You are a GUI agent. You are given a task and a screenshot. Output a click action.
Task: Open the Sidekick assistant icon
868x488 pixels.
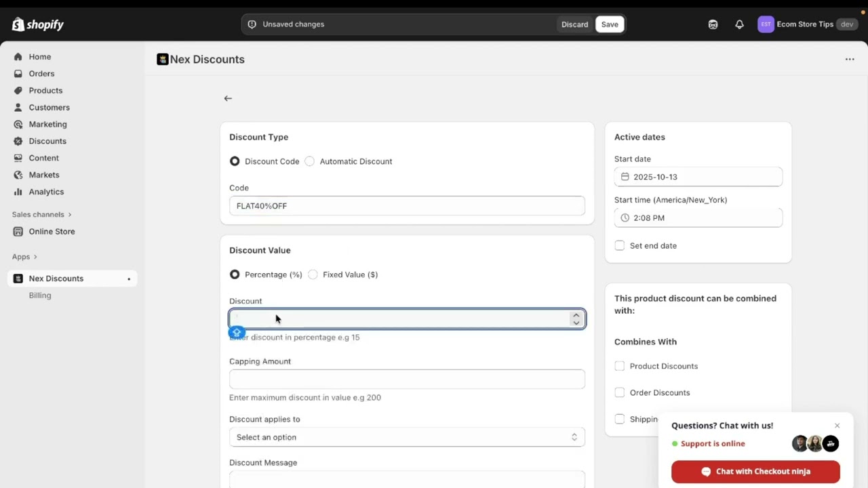click(713, 24)
